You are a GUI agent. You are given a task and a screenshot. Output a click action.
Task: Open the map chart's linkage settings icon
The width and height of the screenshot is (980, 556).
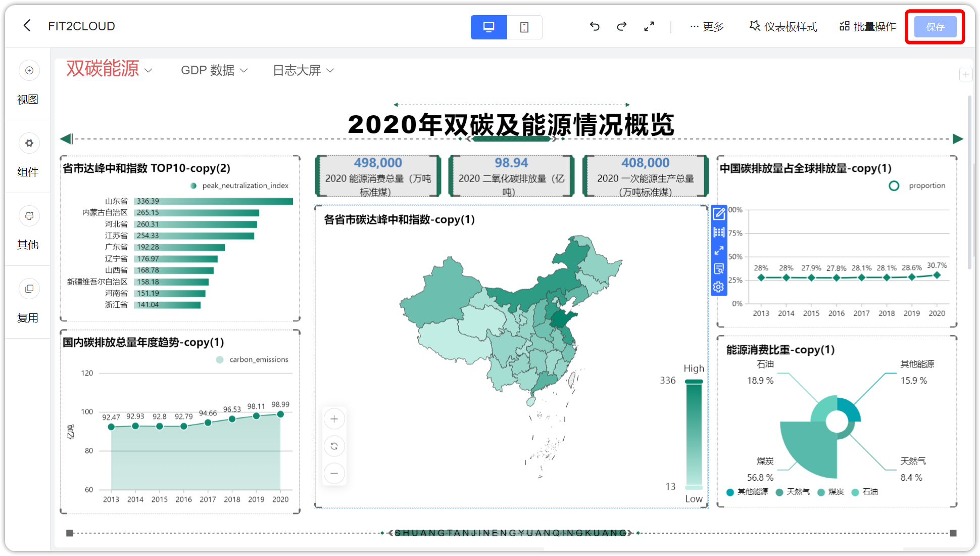[x=719, y=233]
